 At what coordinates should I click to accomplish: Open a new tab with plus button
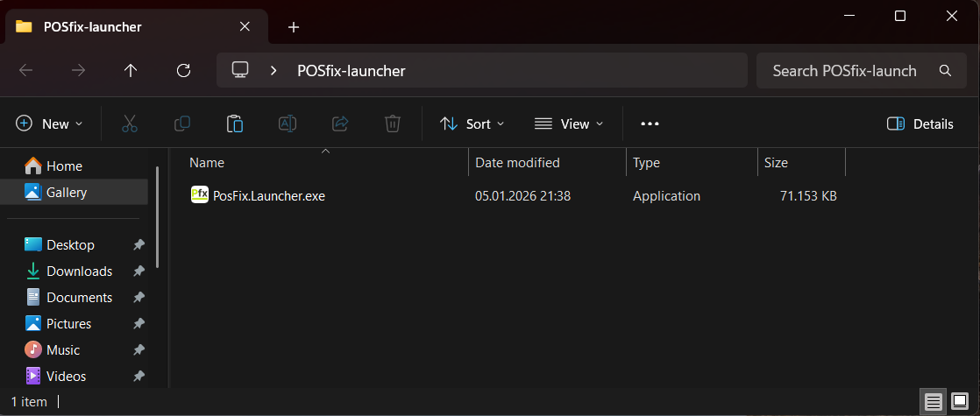click(294, 27)
